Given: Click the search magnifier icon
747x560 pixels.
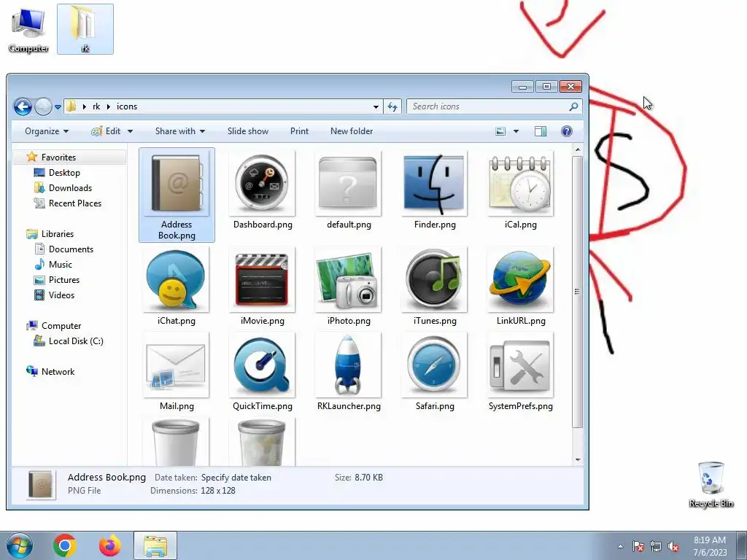Looking at the screenshot, I should click(573, 106).
